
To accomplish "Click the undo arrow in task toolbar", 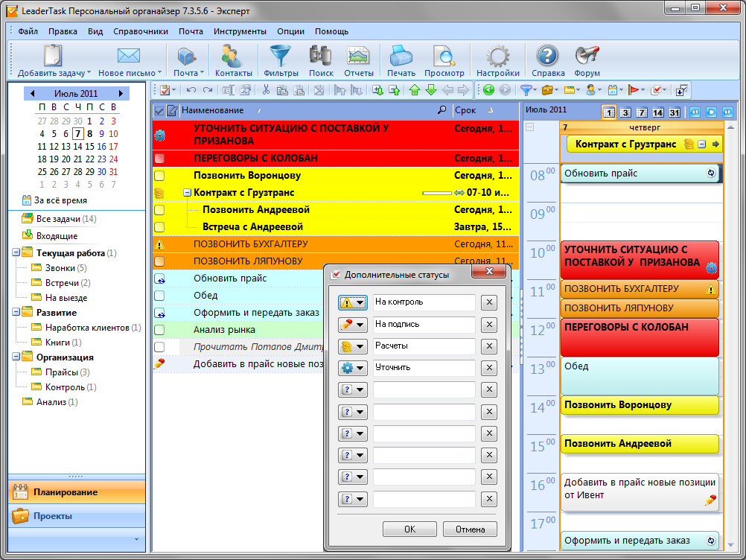I will [x=191, y=90].
